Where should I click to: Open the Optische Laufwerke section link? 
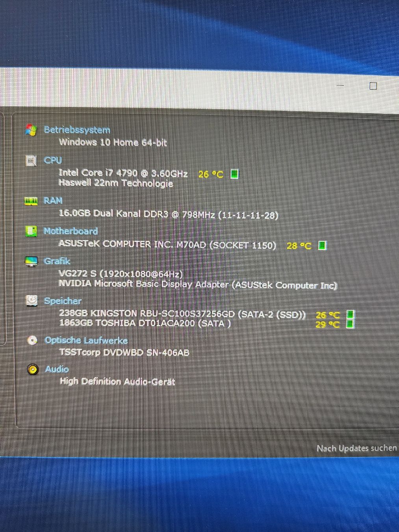pos(86,340)
